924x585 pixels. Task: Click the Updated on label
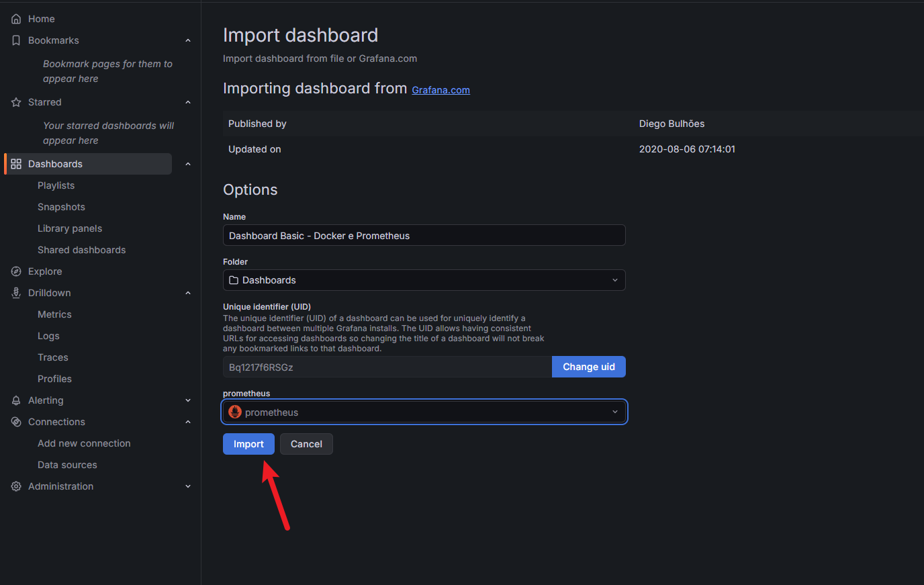pos(255,149)
